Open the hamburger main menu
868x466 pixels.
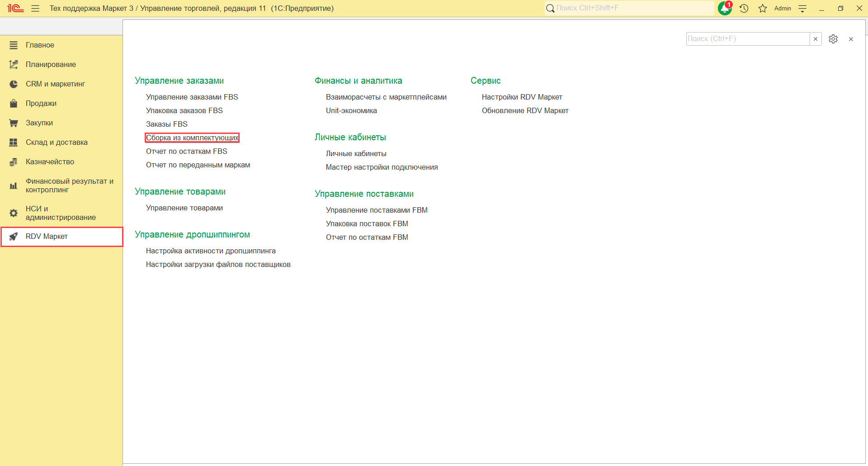(x=35, y=8)
